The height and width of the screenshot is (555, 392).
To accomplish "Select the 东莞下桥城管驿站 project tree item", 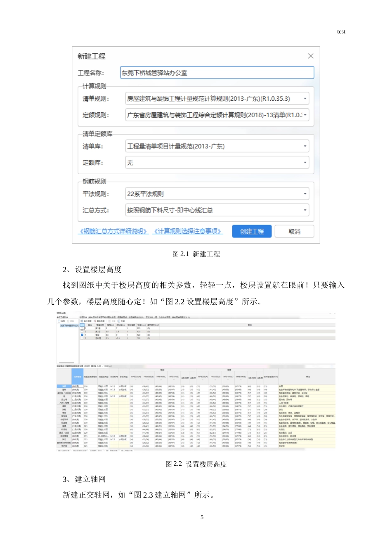I will tap(69, 325).
